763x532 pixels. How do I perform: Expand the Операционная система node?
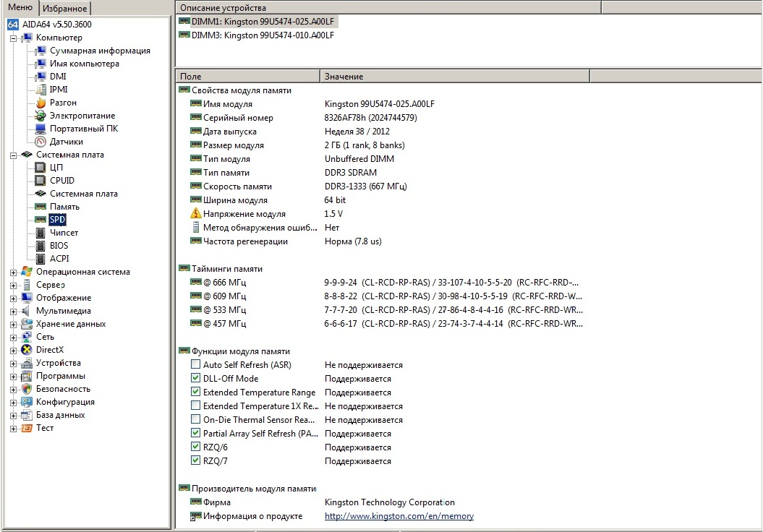(x=14, y=273)
